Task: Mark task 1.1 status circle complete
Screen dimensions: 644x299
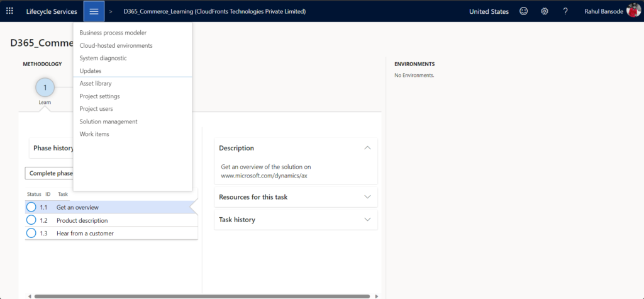Action: coord(31,207)
